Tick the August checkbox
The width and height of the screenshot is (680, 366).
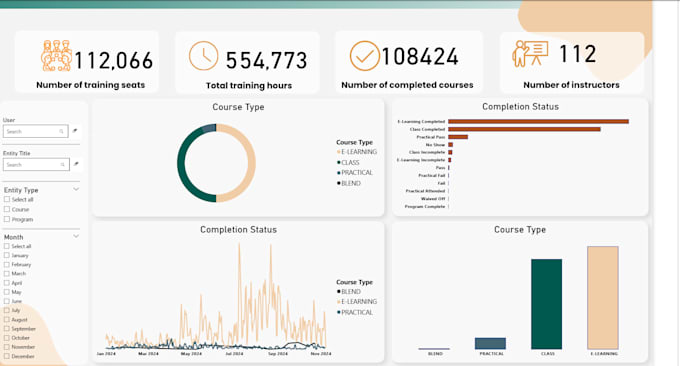[7, 319]
